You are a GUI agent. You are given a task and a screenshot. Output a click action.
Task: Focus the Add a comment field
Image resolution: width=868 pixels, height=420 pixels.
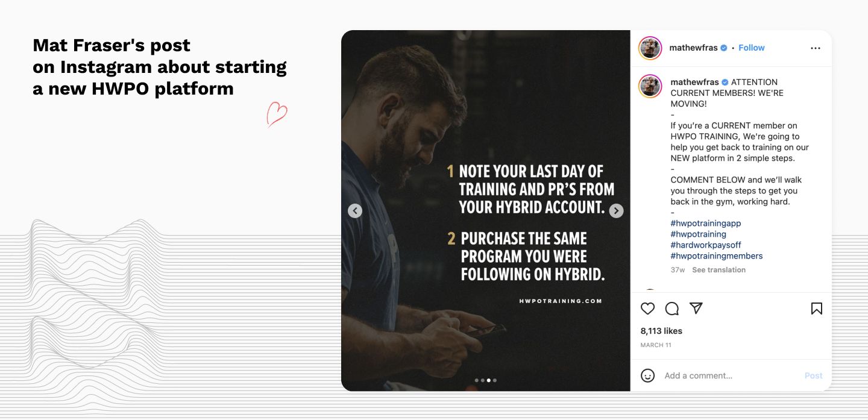(x=729, y=375)
